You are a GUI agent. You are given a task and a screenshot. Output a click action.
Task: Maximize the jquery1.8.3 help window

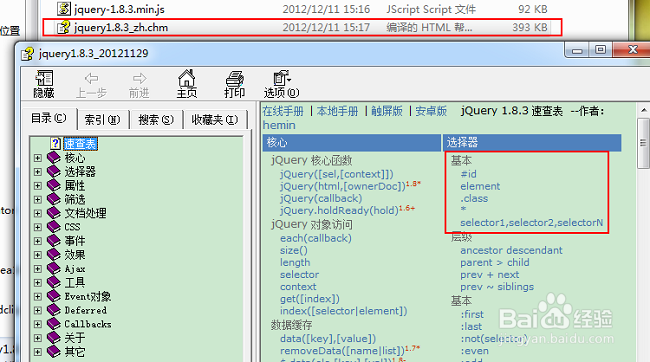point(600,50)
